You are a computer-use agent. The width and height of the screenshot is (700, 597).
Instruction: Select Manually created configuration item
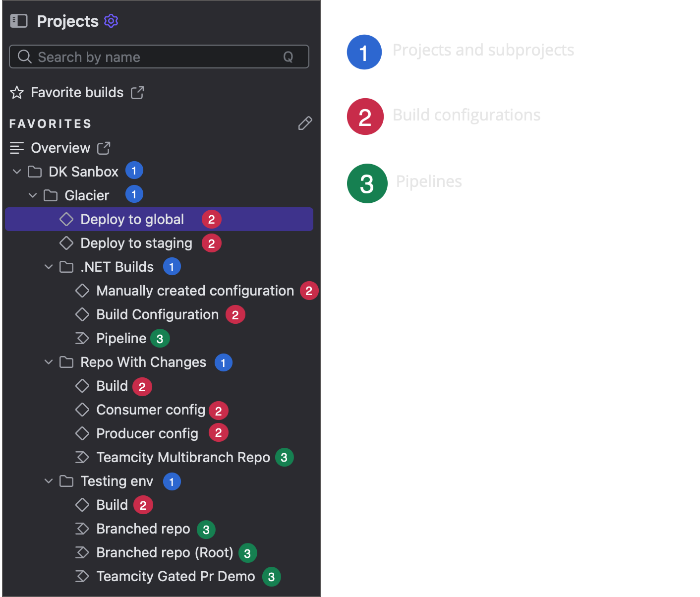[x=195, y=291]
